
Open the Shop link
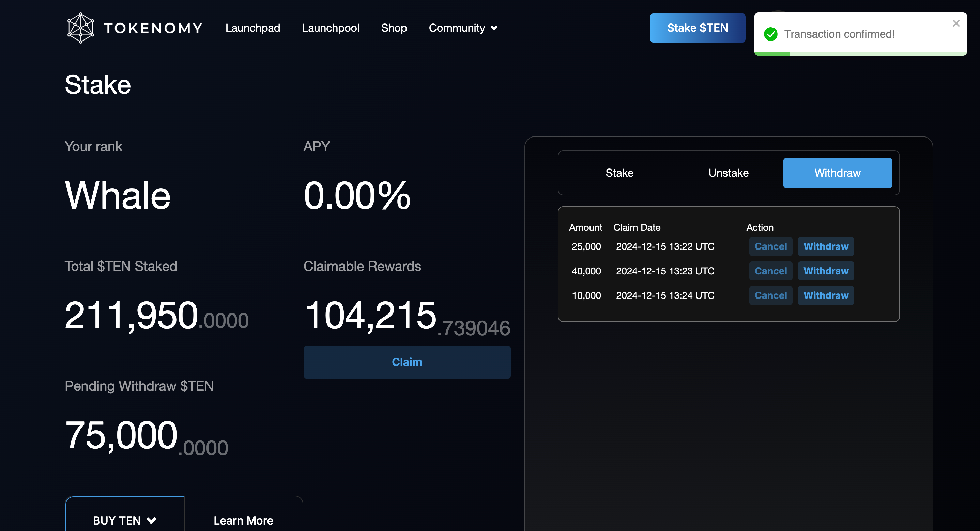(394, 28)
